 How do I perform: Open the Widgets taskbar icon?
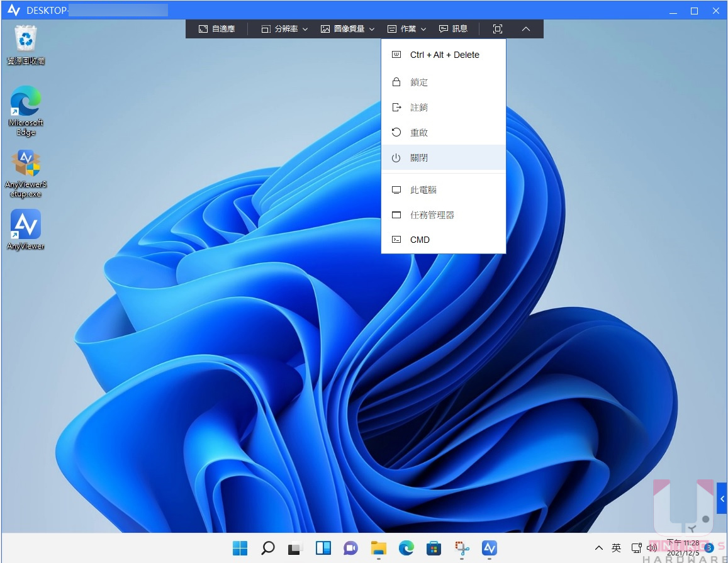pyautogui.click(x=323, y=548)
